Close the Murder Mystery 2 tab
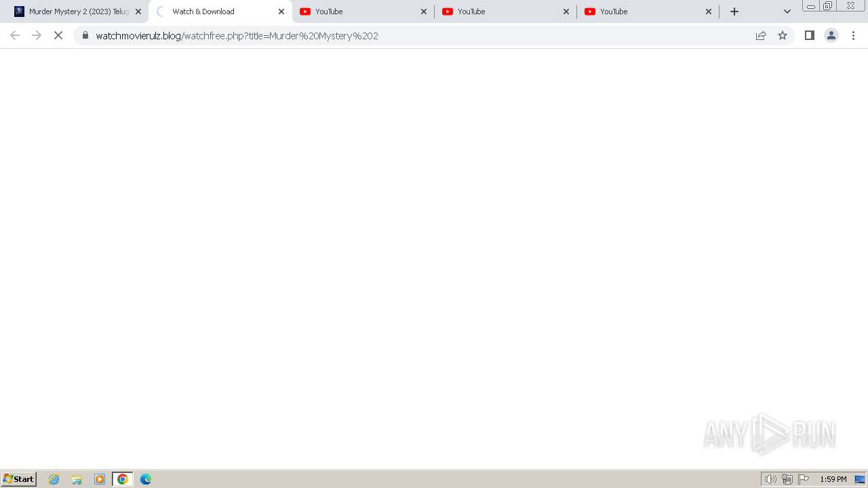The width and height of the screenshot is (868, 488). (138, 12)
